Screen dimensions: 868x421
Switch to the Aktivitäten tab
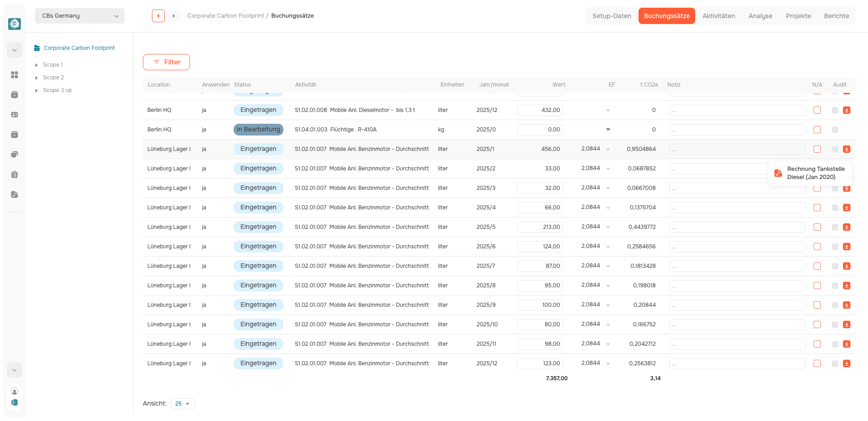[718, 16]
